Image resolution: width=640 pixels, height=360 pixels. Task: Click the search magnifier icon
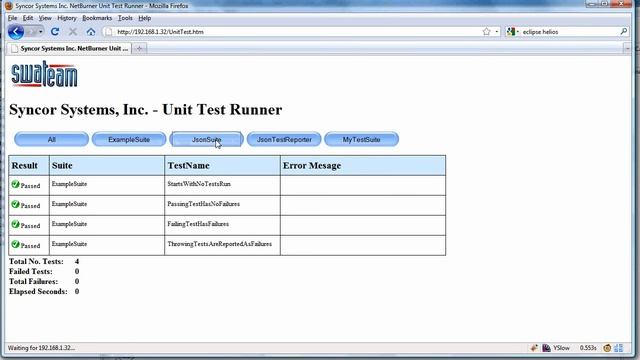tap(624, 31)
